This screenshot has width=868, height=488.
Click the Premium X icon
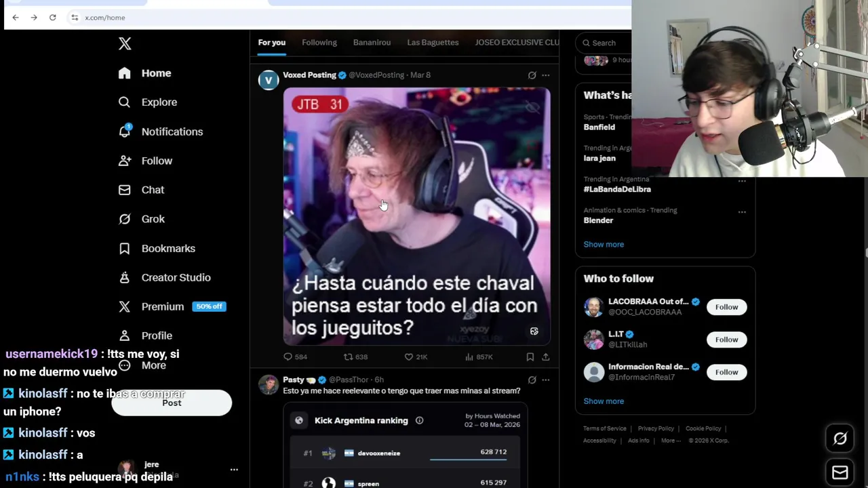(124, 306)
